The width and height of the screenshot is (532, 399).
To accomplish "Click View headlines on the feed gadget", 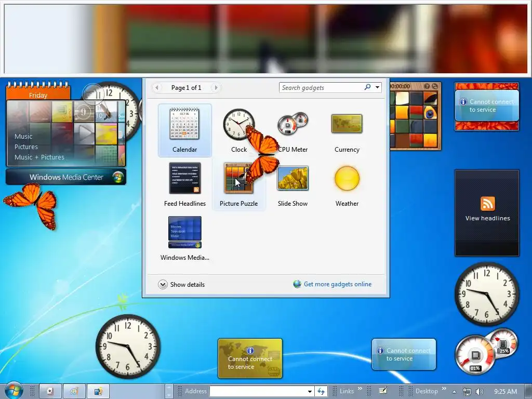I will point(487,218).
